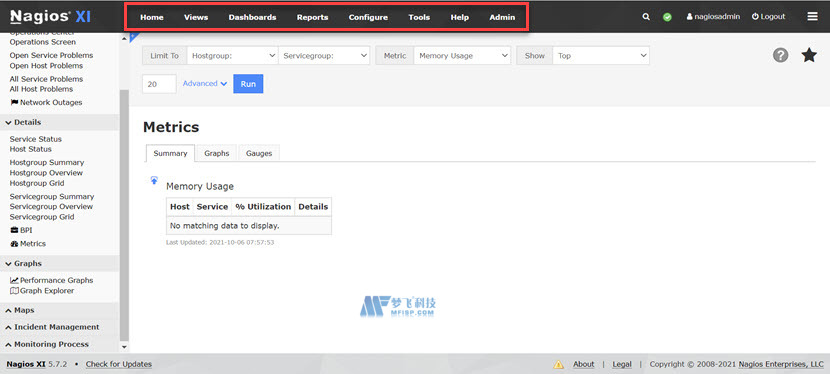Open Network Outages in sidebar

pos(46,102)
